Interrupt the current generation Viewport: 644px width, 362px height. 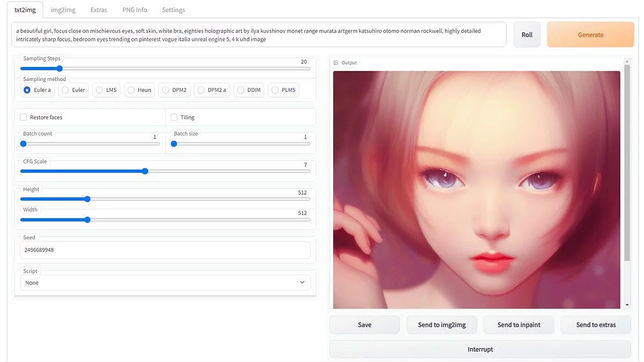[480, 349]
